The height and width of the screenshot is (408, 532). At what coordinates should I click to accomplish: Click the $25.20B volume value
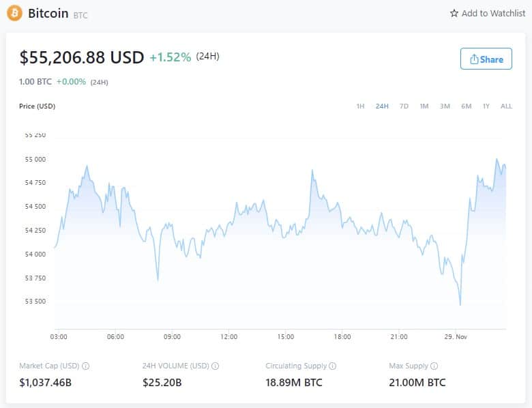tap(162, 383)
